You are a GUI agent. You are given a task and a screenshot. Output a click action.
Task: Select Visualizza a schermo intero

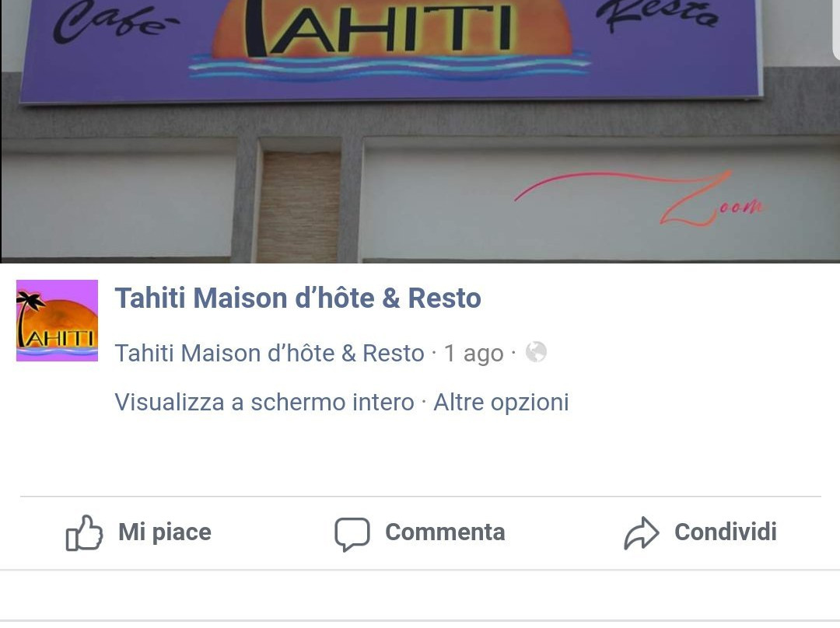coord(264,402)
